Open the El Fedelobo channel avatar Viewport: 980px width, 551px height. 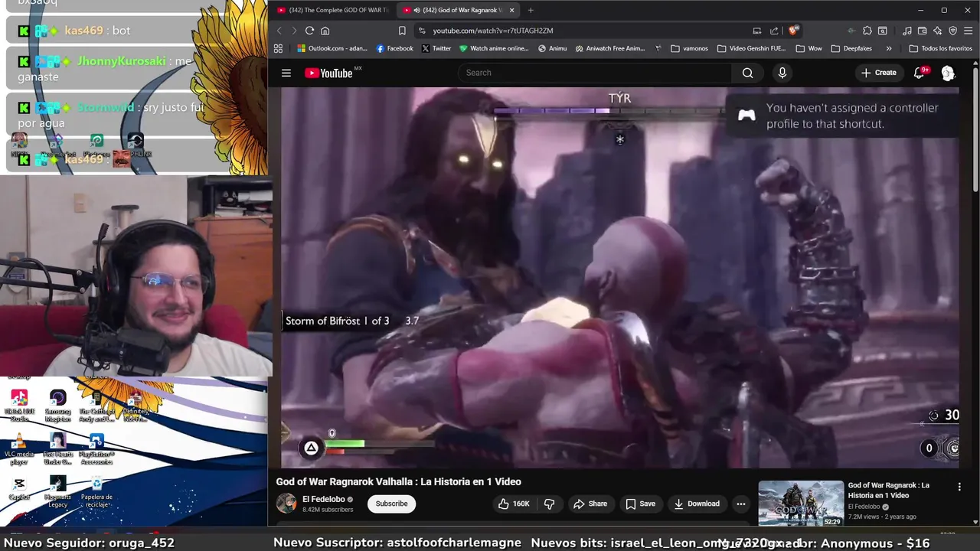pos(286,503)
